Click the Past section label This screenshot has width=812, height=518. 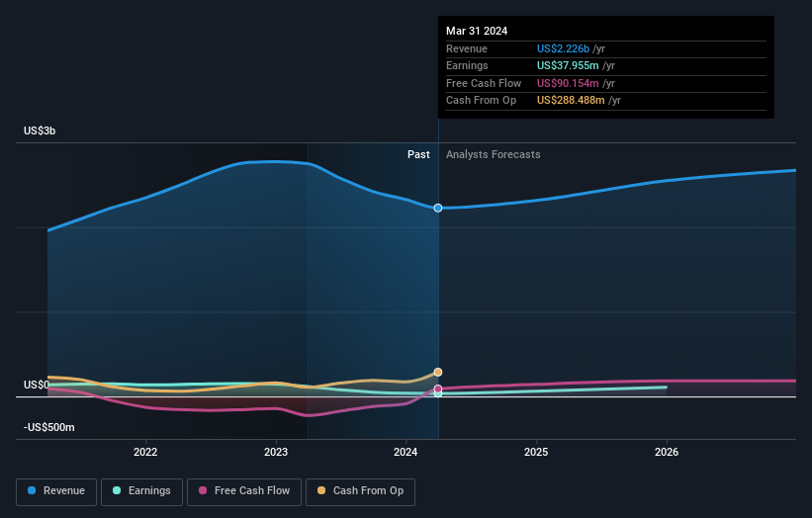coord(418,154)
